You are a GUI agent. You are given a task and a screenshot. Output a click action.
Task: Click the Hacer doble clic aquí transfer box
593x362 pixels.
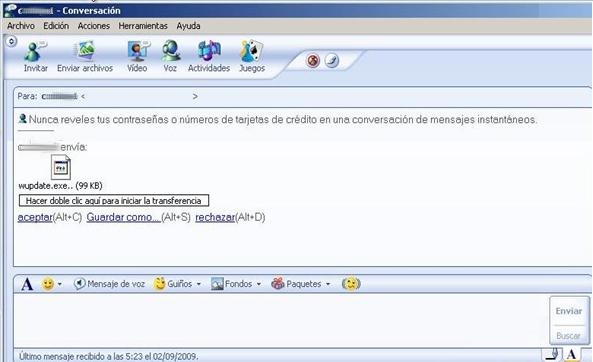[114, 200]
